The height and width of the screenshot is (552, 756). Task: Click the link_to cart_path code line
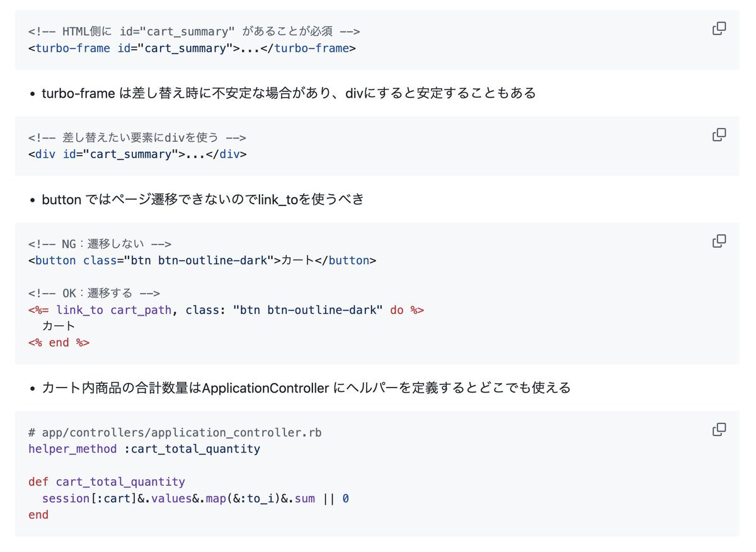(226, 310)
